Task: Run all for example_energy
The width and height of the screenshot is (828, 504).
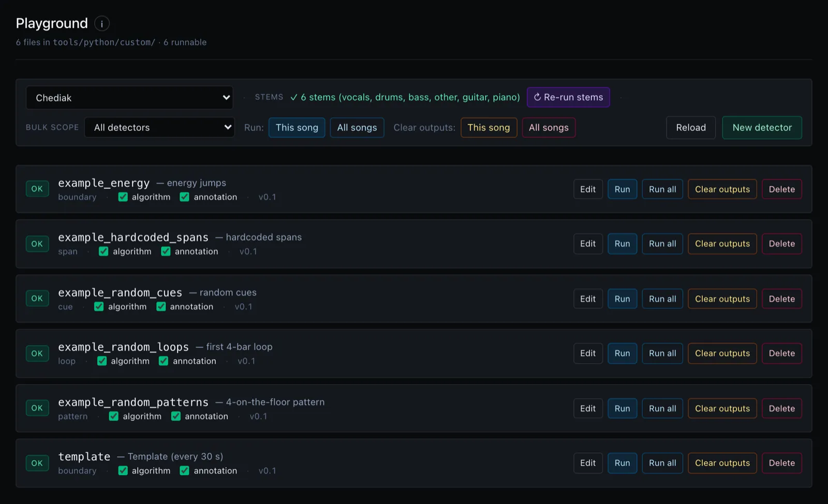Action: point(663,189)
